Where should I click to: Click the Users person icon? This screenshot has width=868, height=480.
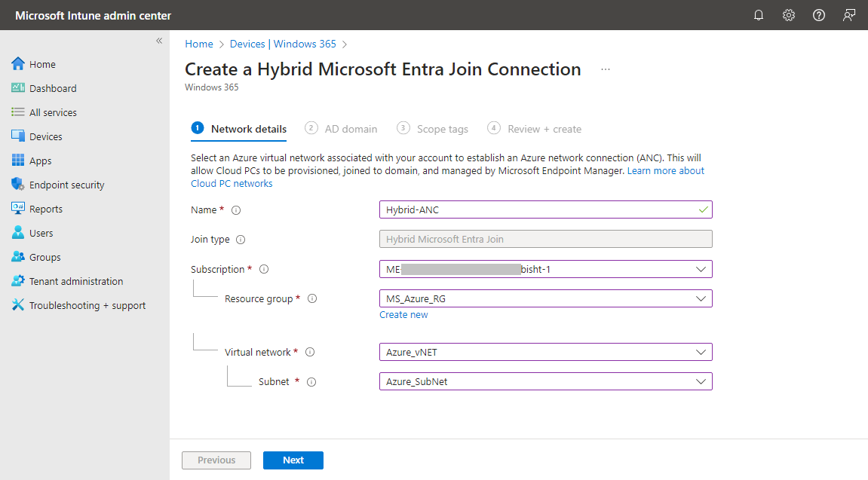click(17, 232)
